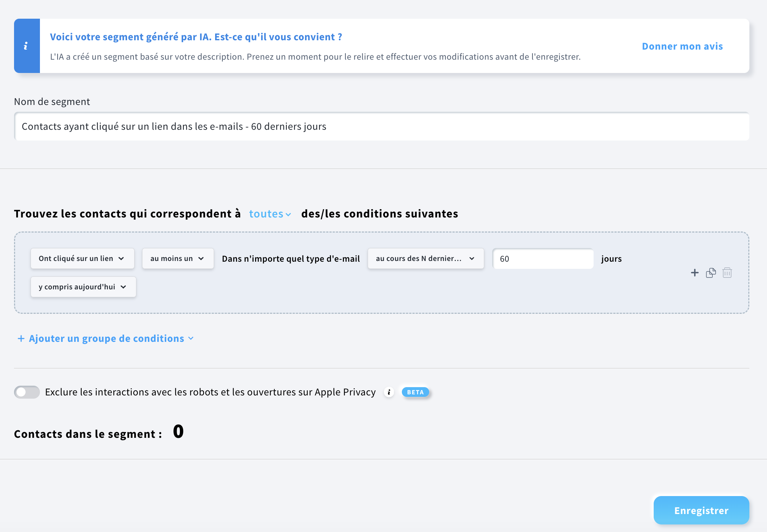Expand 'Ajouter un groupe de conditions'
767x532 pixels.
(106, 339)
